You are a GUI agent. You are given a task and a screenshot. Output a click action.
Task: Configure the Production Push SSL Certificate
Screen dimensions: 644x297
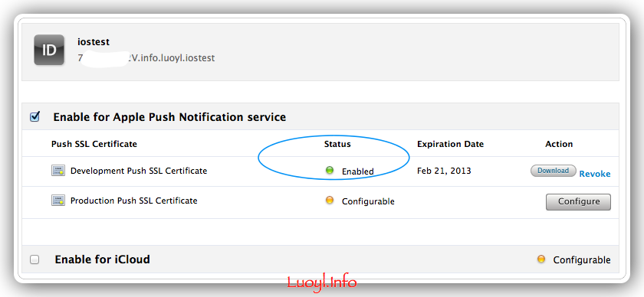(x=578, y=202)
